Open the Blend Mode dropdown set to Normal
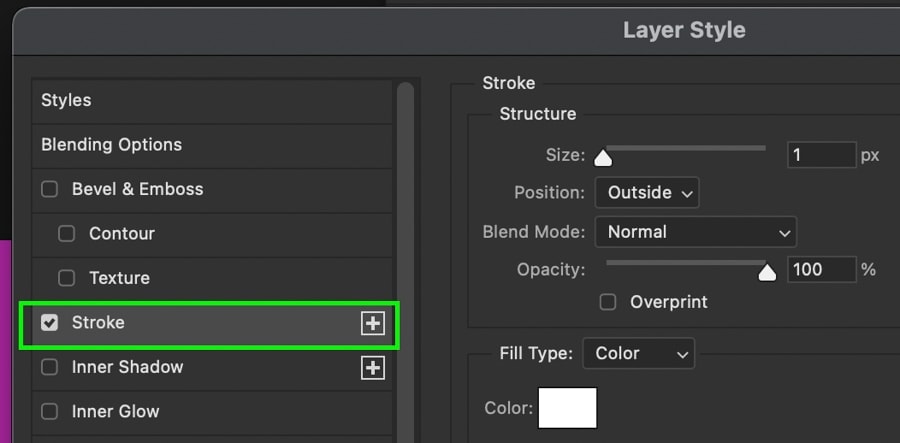The height and width of the screenshot is (443, 900). pyautogui.click(x=696, y=232)
